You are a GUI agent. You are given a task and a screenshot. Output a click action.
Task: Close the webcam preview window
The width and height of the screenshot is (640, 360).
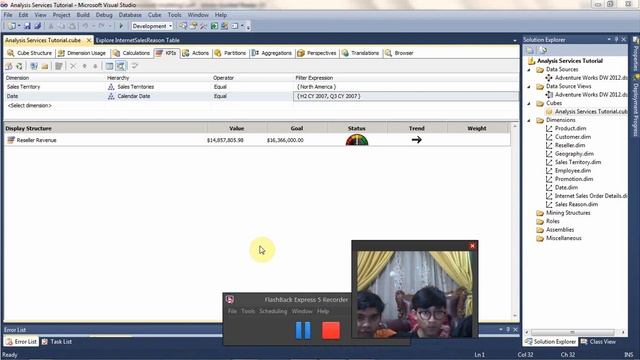click(x=472, y=246)
